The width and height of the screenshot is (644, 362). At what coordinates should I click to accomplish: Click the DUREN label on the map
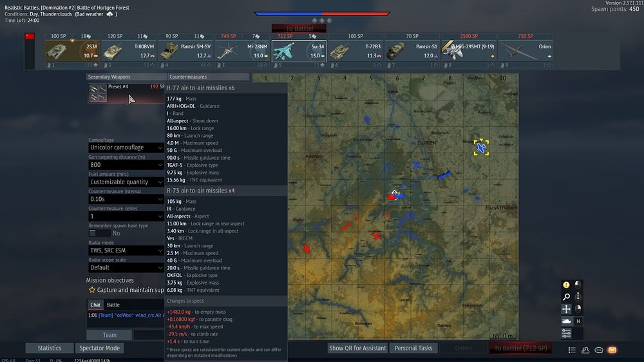tap(427, 142)
